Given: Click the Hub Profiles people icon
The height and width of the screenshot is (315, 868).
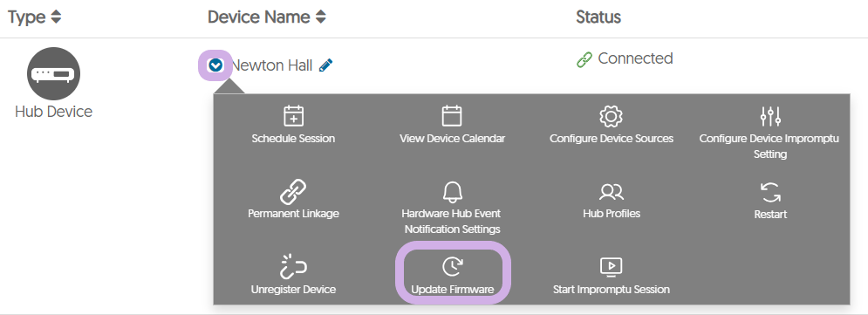Looking at the screenshot, I should click(612, 193).
